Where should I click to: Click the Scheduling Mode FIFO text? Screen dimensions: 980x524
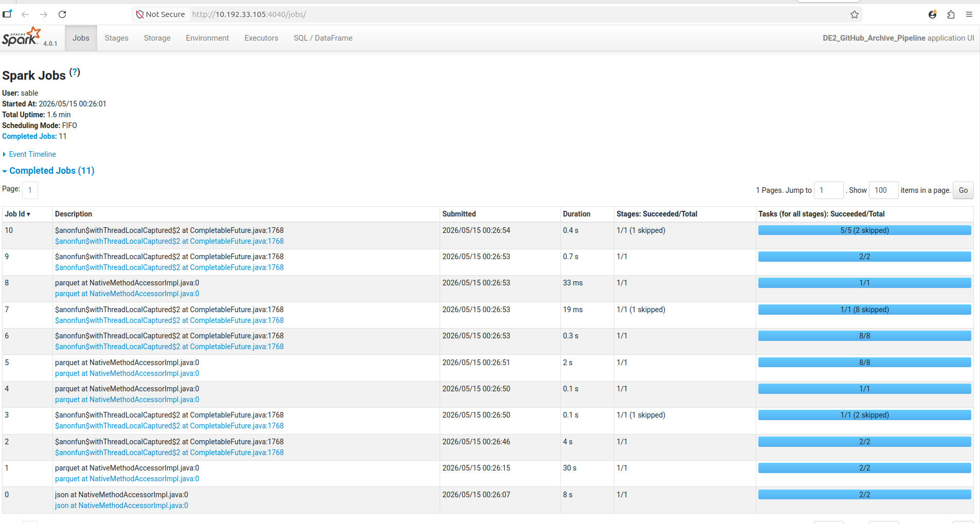tap(40, 125)
